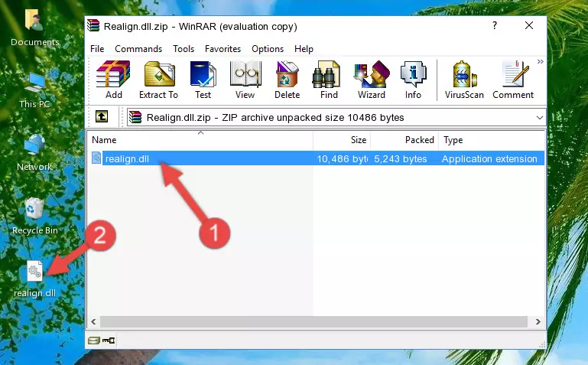Click the drive icon in status bar
The image size is (588, 365).
(x=94, y=341)
